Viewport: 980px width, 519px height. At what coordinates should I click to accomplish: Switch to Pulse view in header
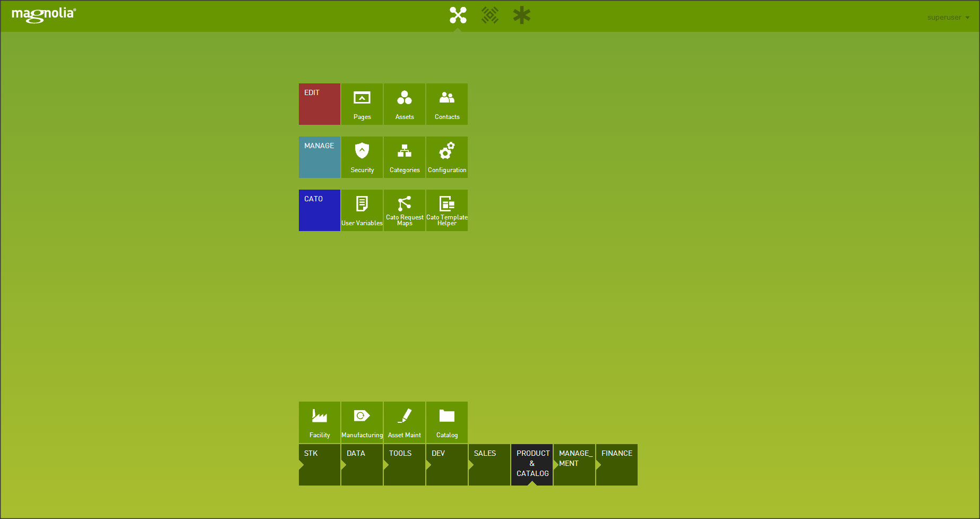pyautogui.click(x=489, y=15)
